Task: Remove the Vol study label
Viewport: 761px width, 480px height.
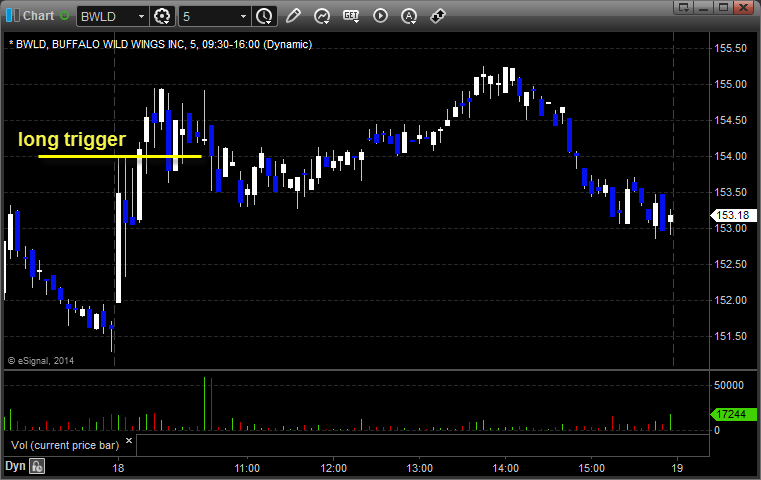Action: (129, 441)
